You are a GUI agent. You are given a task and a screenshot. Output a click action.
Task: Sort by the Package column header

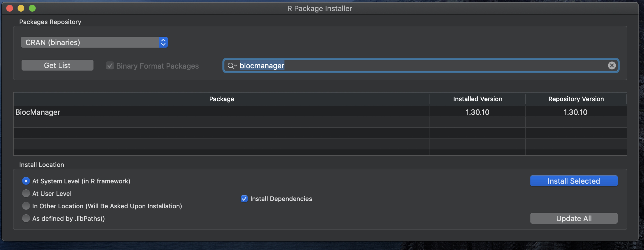(222, 99)
